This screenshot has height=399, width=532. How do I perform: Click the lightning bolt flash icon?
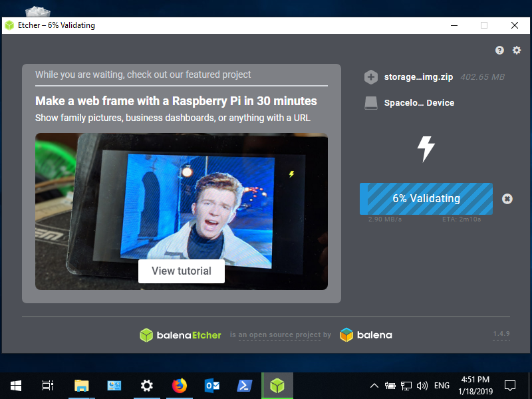coord(426,149)
